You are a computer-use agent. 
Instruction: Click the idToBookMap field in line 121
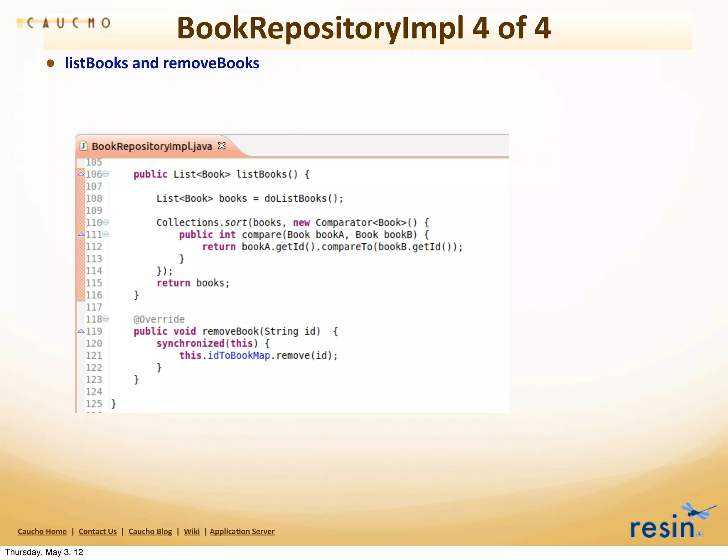click(239, 355)
